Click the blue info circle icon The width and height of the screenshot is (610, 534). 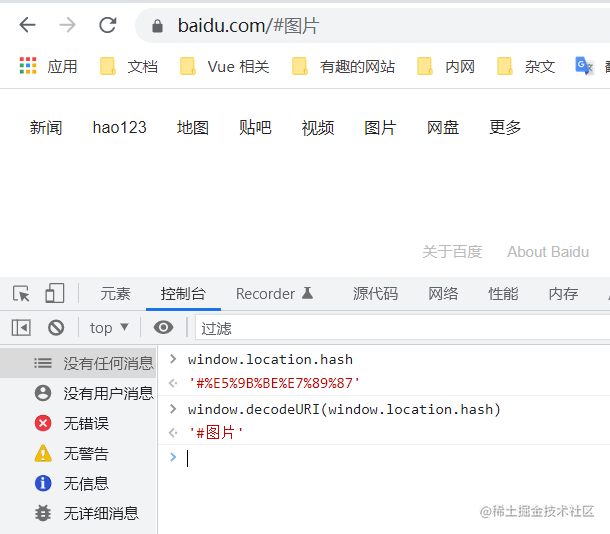tap(43, 483)
